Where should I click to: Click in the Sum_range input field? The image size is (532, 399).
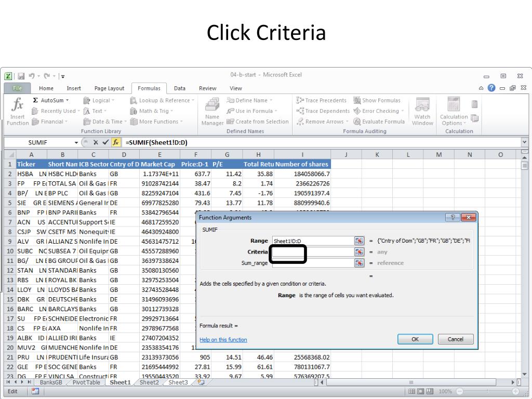312,263
